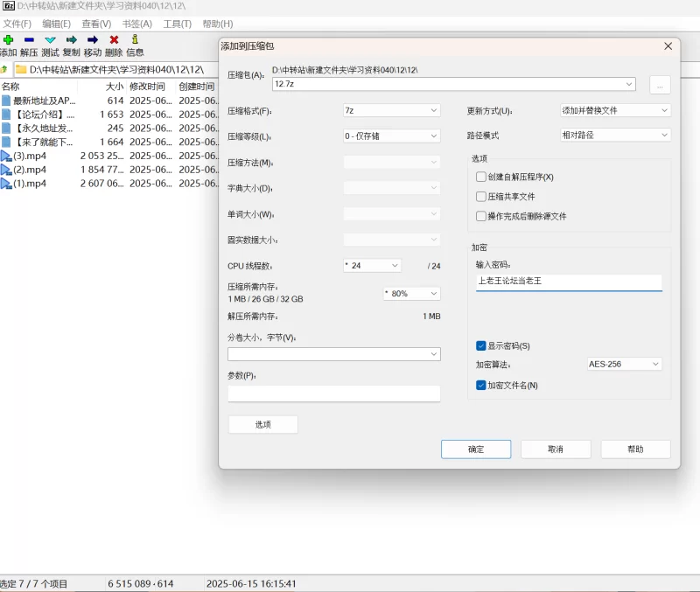This screenshot has height=592, width=700.
Task: Sort by 创建时间 column header
Action: click(x=196, y=87)
